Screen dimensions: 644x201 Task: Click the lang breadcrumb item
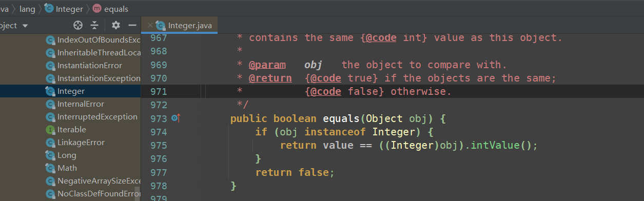(x=27, y=9)
